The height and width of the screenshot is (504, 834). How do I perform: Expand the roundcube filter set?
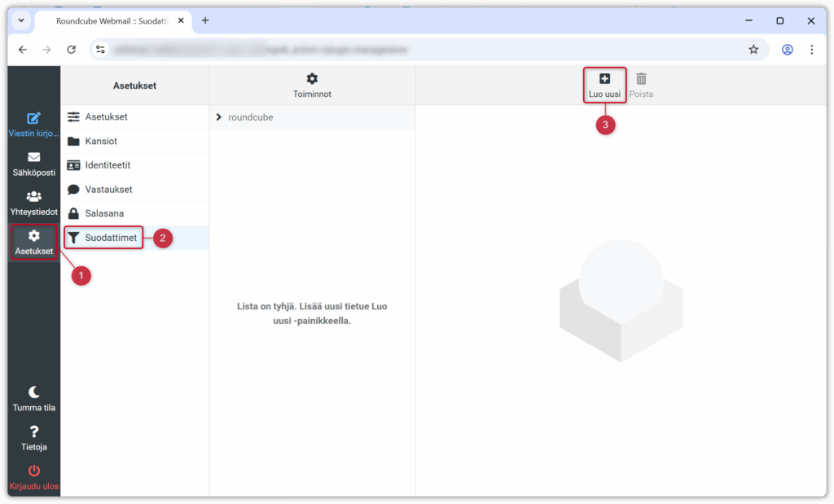coord(219,117)
